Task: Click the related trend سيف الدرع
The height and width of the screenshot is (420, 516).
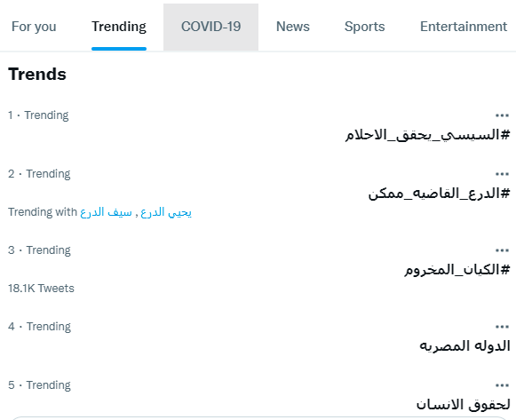Action: (106, 212)
